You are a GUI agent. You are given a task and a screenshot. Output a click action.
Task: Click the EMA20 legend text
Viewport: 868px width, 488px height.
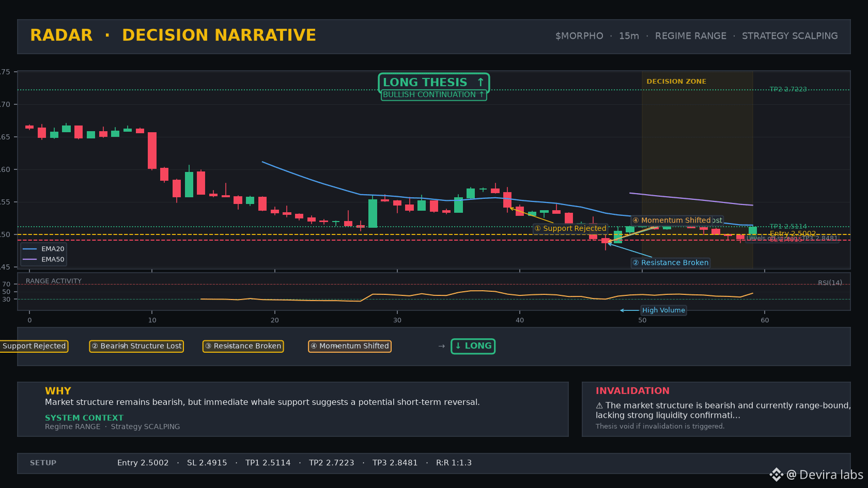(x=53, y=249)
